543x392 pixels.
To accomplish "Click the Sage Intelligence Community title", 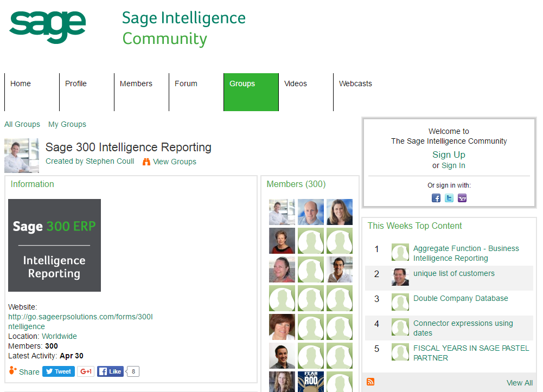I will pyautogui.click(x=184, y=28).
